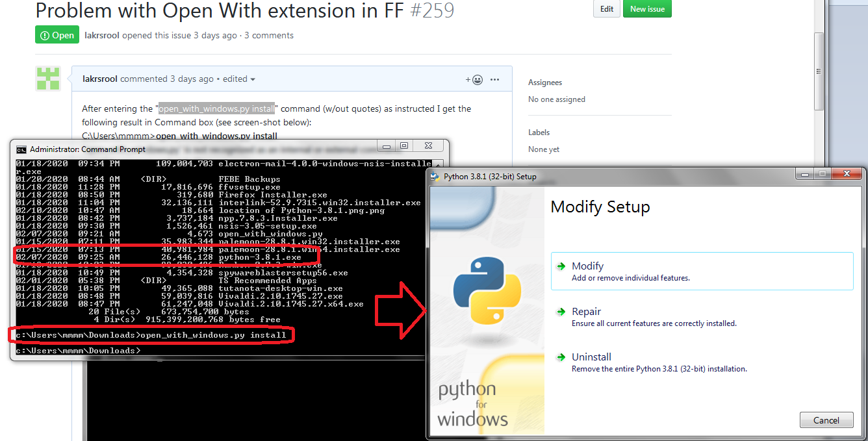This screenshot has height=441, width=868.
Task: Click the 'None yet' labels text
Action: click(x=544, y=149)
